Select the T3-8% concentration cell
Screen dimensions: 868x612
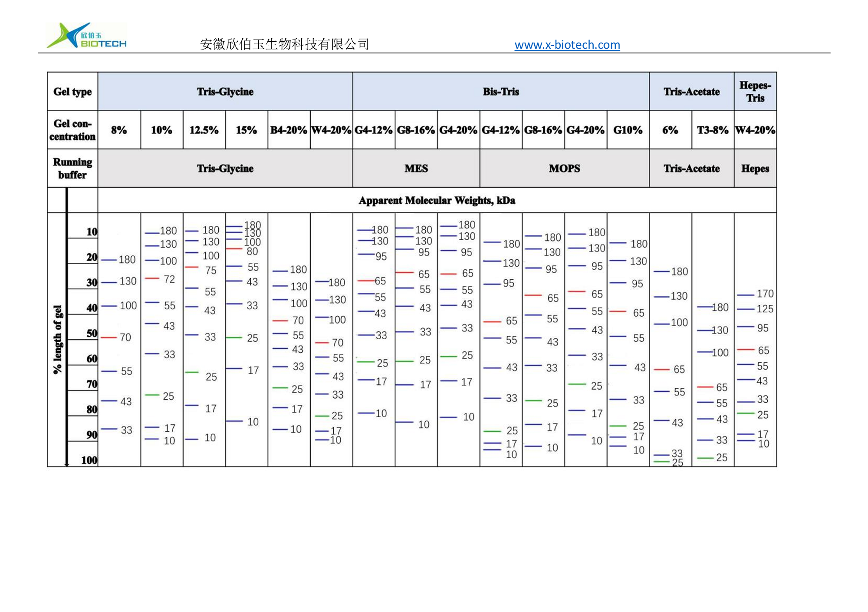click(x=713, y=130)
